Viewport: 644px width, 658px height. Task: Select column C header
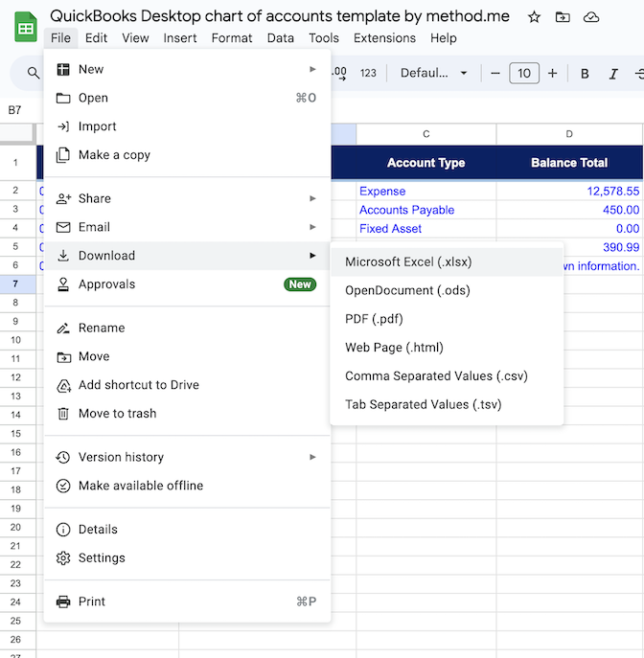pyautogui.click(x=426, y=134)
